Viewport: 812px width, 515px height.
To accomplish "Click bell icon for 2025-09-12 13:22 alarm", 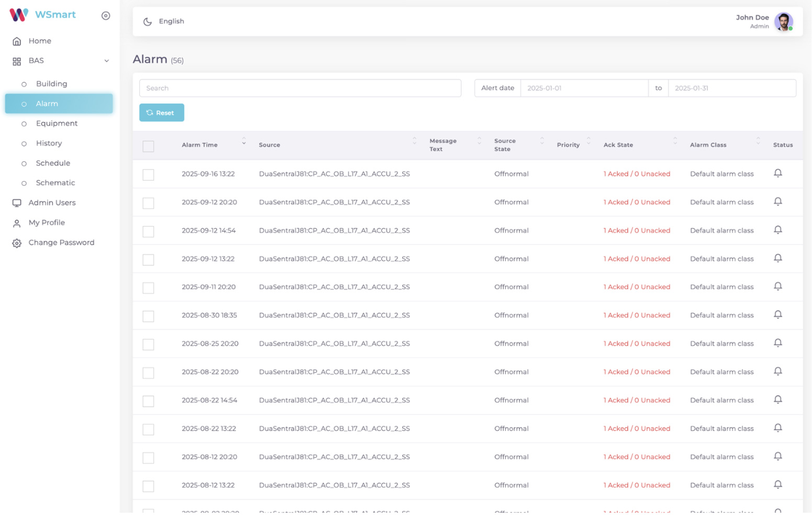I will tap(778, 258).
